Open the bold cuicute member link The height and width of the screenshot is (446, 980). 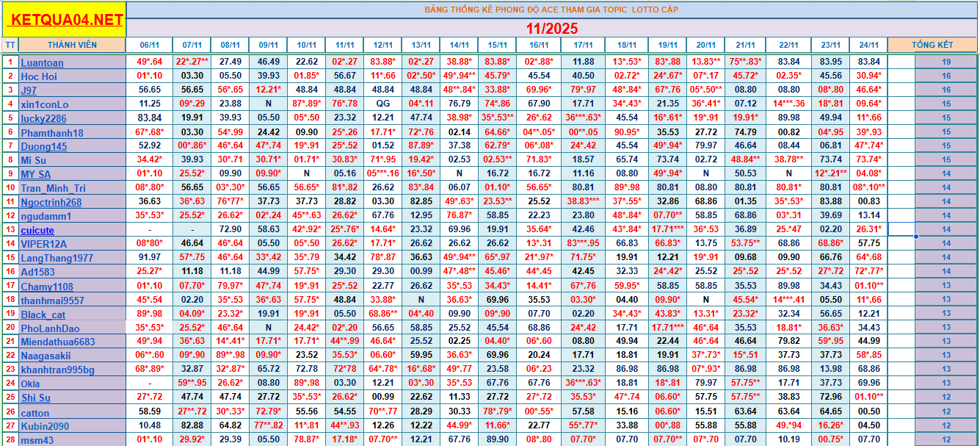(x=37, y=230)
